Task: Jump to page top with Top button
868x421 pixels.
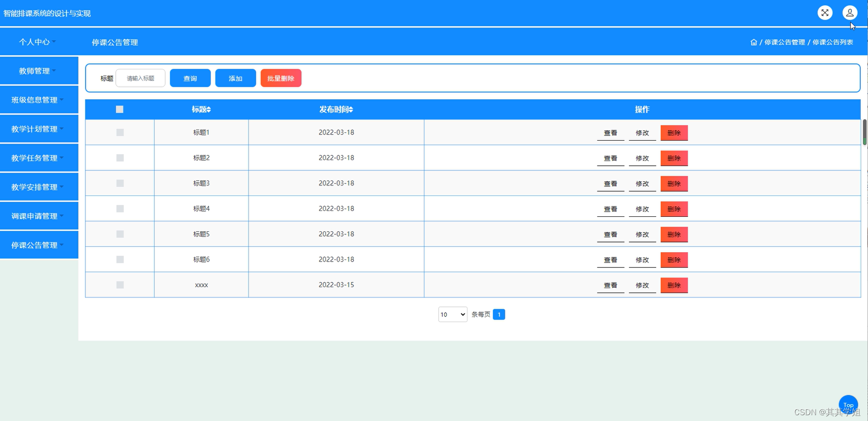Action: click(x=849, y=405)
